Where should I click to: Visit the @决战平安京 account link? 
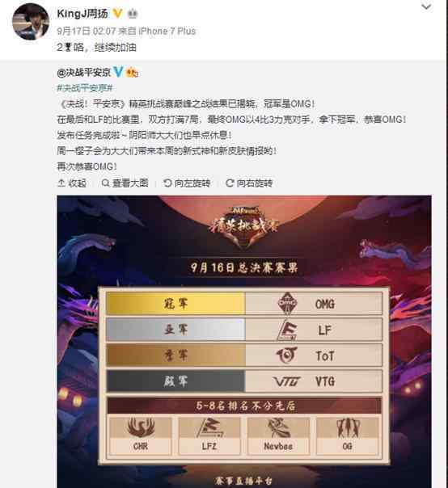tap(84, 73)
